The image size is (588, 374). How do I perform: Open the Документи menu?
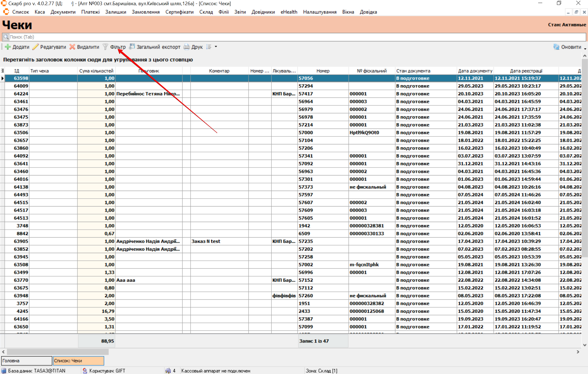63,12
